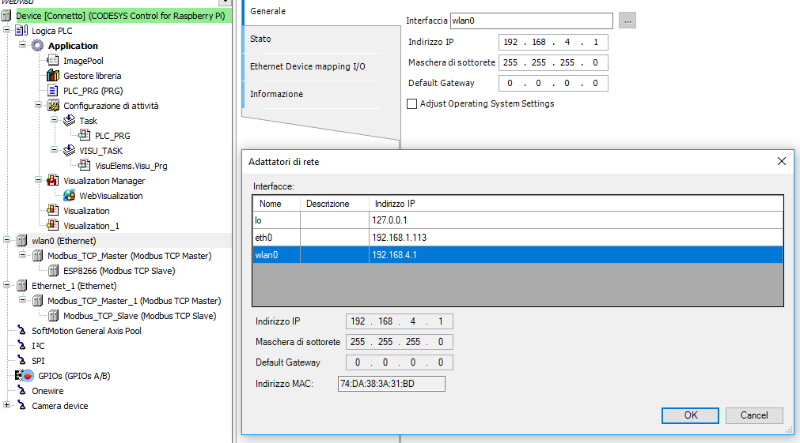Click the Visualization object icon
The height and width of the screenshot is (443, 800).
point(53,211)
